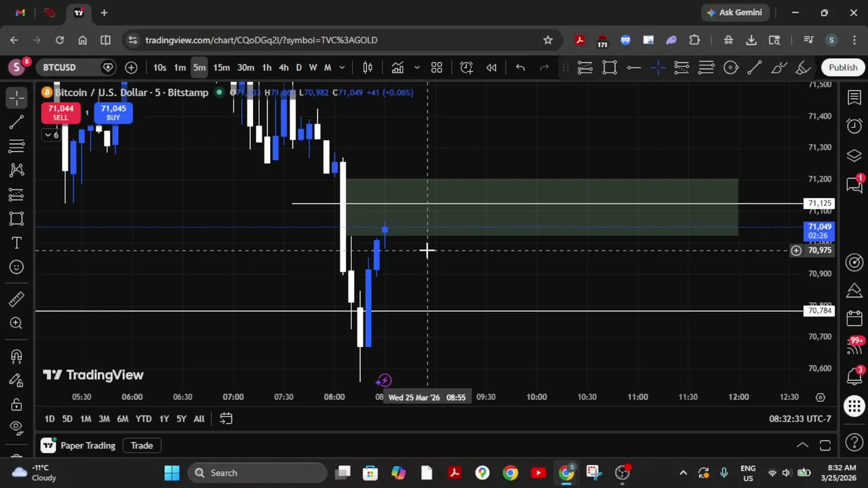
Task: Open the Alerts clock panel in right sidebar
Action: tap(854, 127)
